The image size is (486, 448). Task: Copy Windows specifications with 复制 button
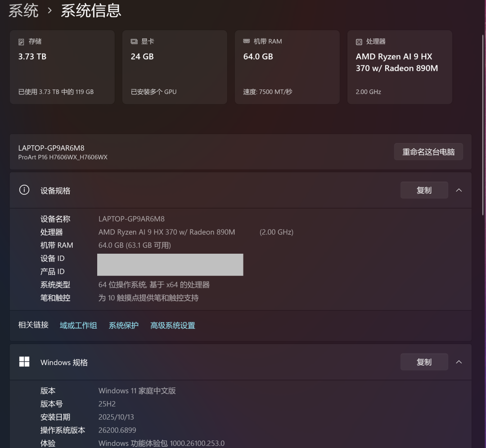(x=424, y=362)
